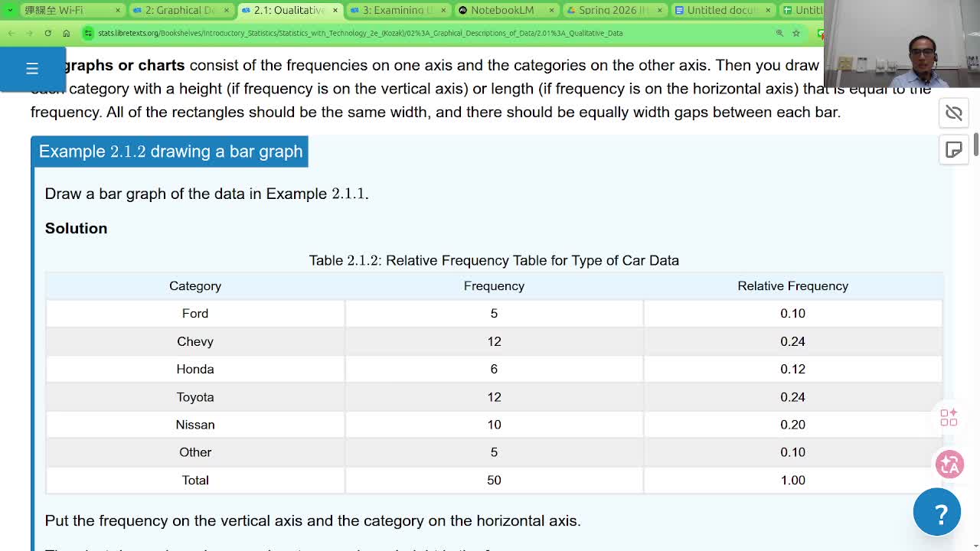Close the Spring 2026 tab
The width and height of the screenshot is (980, 551).
point(660,10)
